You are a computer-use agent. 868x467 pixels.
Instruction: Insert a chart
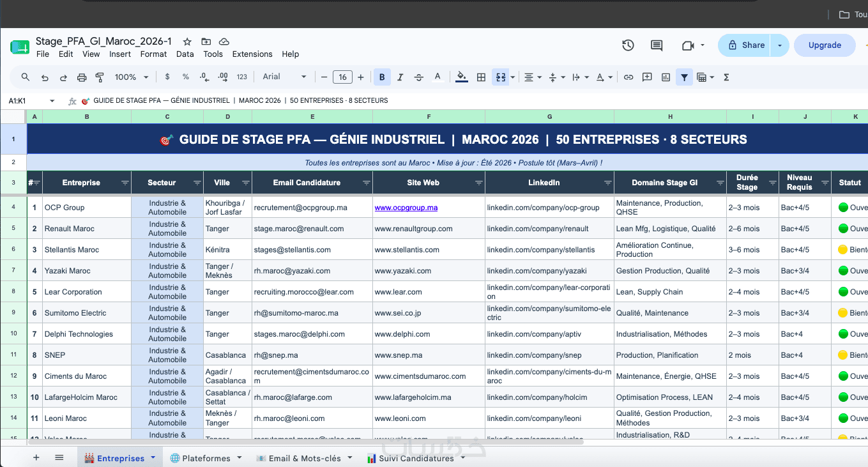[666, 77]
